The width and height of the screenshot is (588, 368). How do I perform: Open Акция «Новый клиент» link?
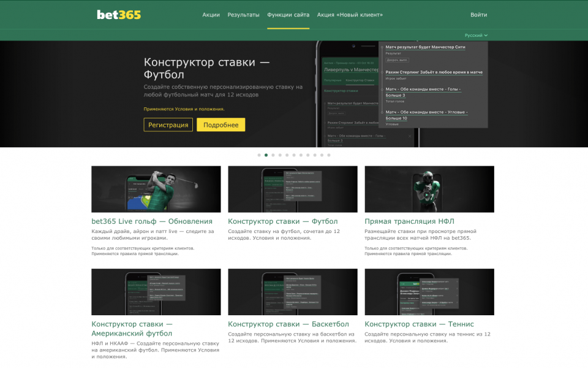click(350, 15)
